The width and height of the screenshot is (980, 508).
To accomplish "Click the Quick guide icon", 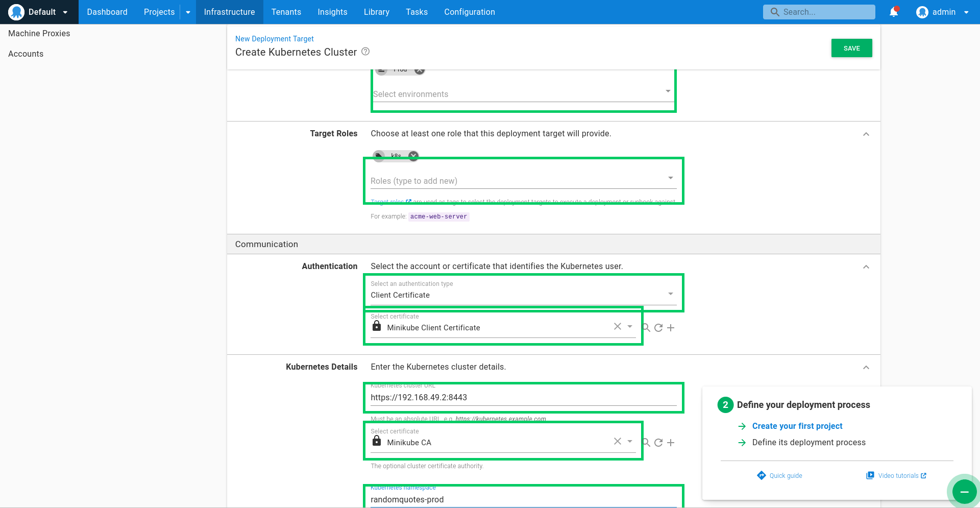I will pos(762,475).
